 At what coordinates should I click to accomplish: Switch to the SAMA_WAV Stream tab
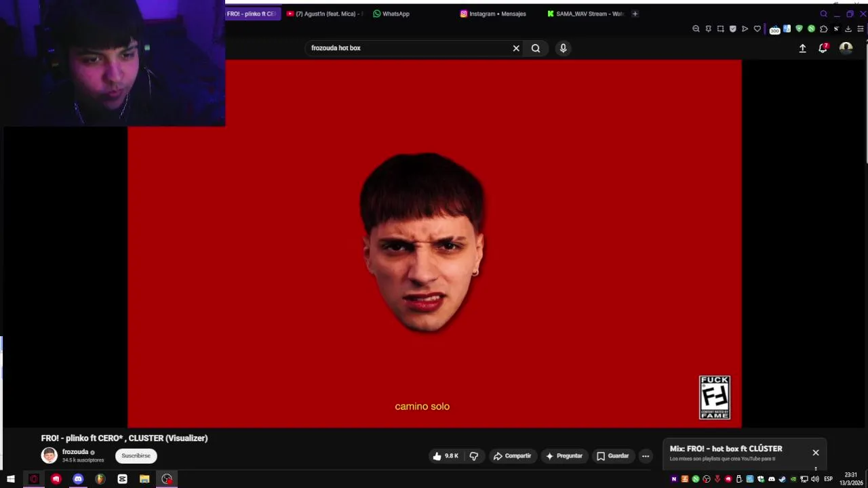586,14
